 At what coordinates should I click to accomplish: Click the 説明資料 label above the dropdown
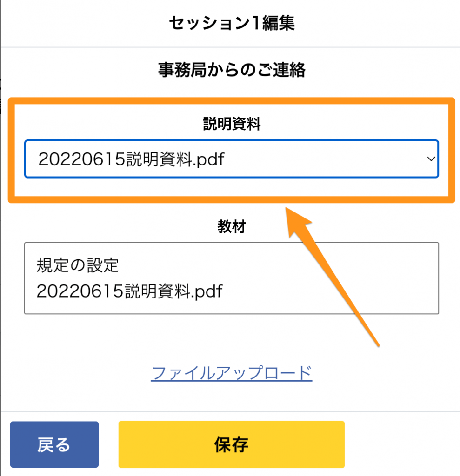(232, 124)
